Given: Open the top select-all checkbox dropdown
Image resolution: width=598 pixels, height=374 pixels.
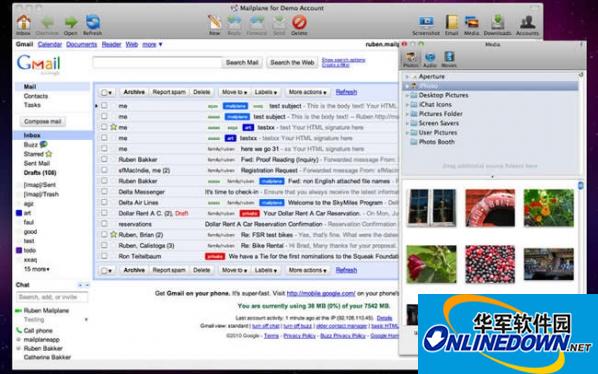Looking at the screenshot, I should coord(106,92).
